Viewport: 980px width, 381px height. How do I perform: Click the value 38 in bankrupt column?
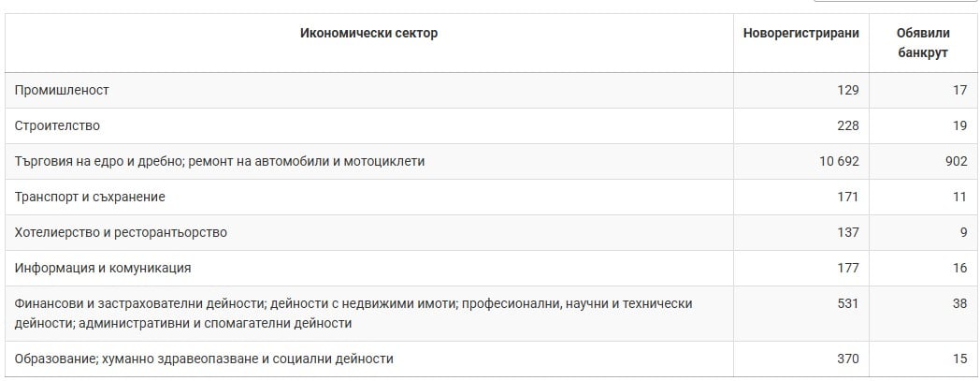[958, 303]
